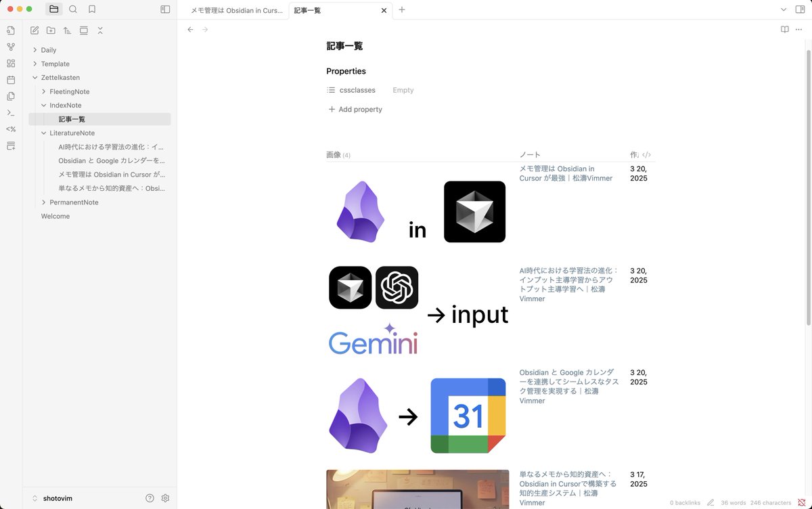Click the Templater <% ribbon icon

pyautogui.click(x=11, y=129)
